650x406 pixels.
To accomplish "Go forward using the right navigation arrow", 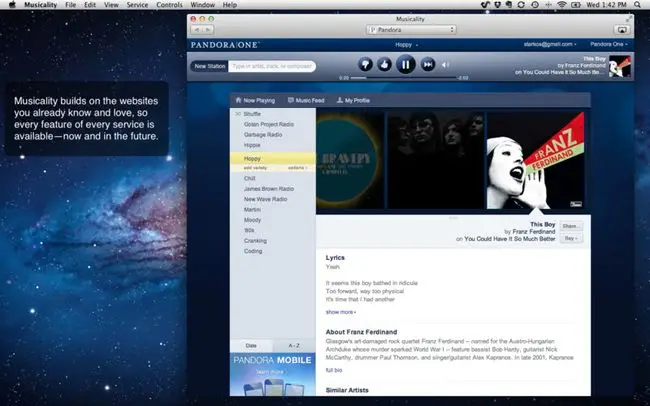I will 208,30.
